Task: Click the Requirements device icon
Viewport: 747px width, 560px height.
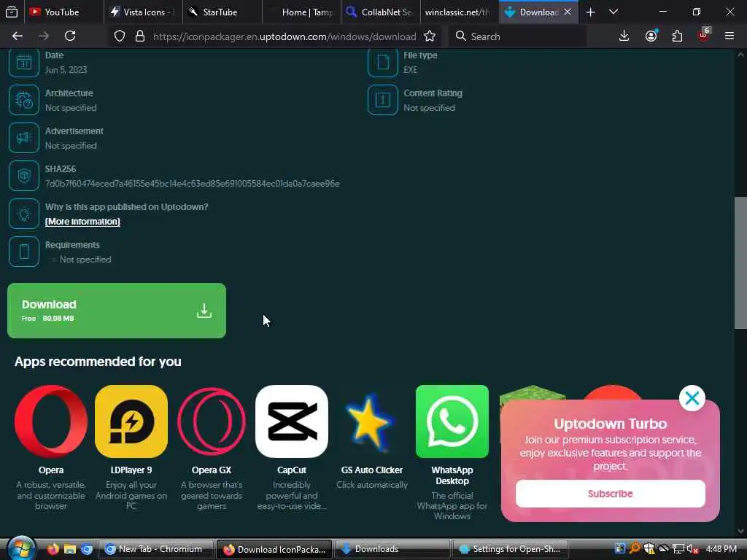Action: point(24,252)
